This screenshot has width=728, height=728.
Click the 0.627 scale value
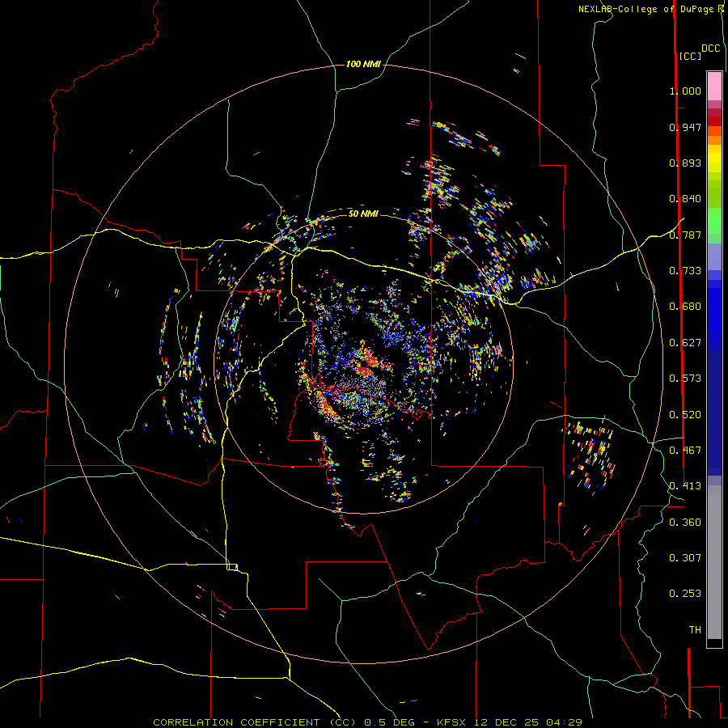click(x=685, y=343)
